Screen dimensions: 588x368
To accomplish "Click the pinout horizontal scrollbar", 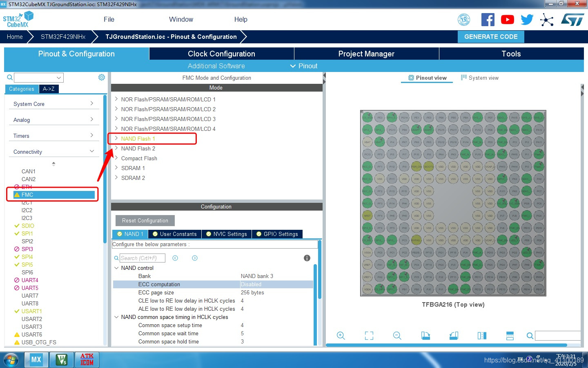I will point(447,345).
